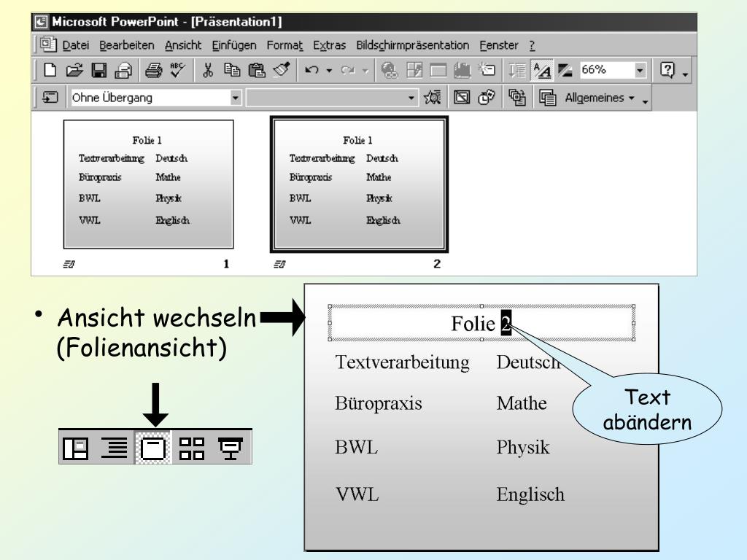Open the Ohne Übergang transition dropdown

coord(236,98)
